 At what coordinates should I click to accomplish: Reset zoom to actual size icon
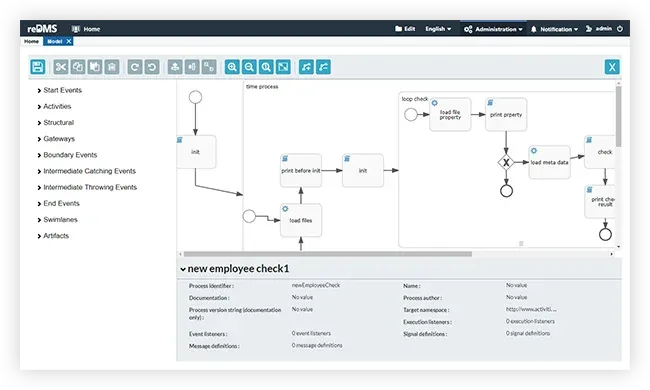point(266,67)
